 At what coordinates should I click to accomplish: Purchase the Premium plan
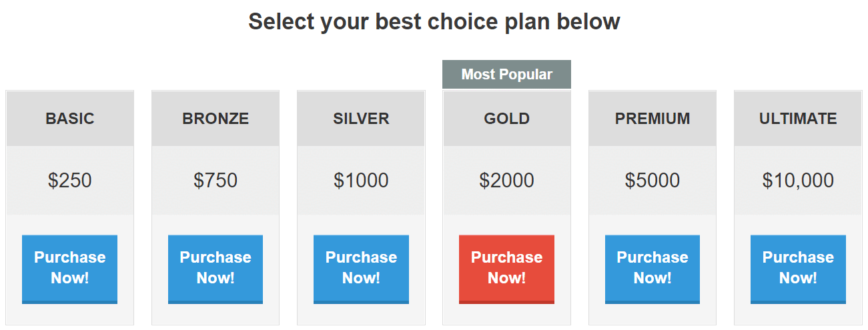653,269
